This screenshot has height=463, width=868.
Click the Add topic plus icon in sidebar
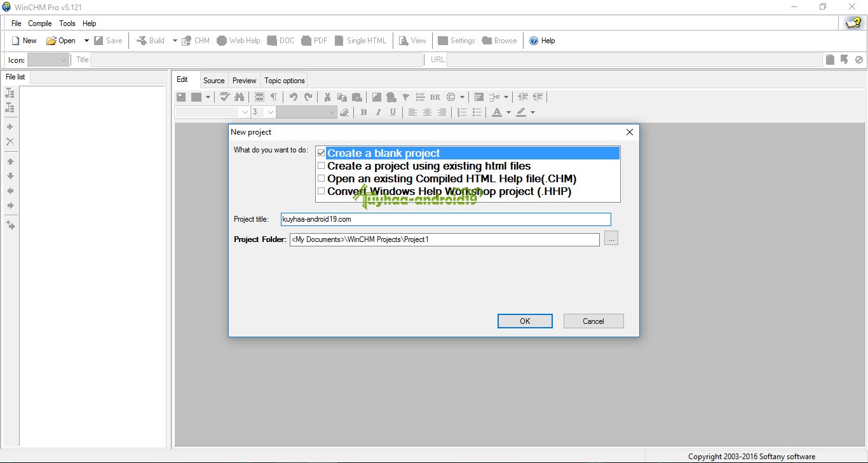click(10, 126)
